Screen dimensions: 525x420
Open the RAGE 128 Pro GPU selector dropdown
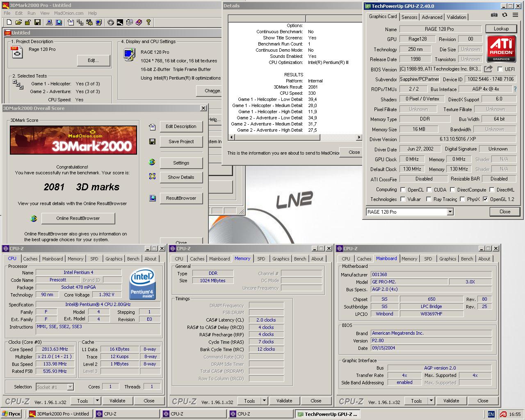[450, 212]
